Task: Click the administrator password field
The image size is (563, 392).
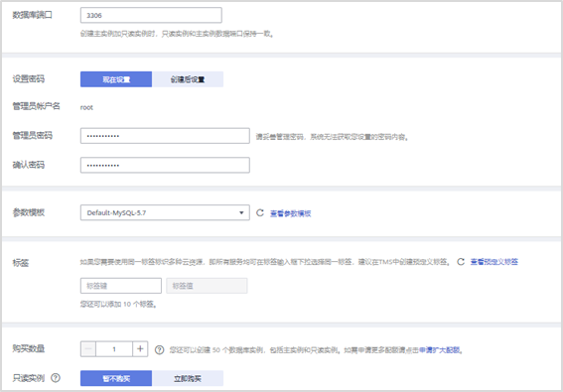Action: coord(165,136)
